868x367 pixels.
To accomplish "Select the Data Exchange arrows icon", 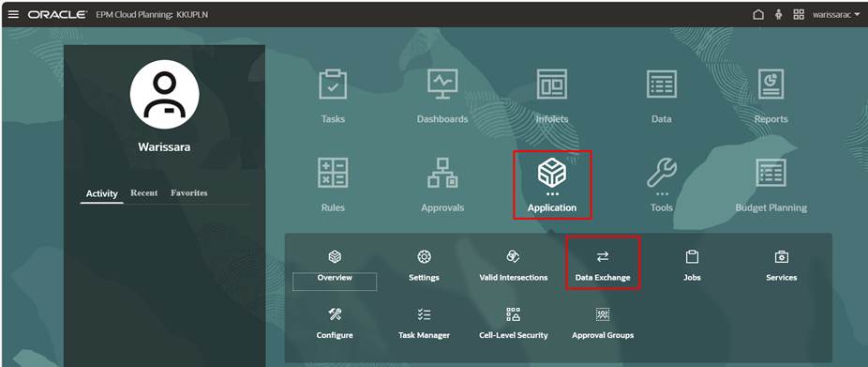I will (603, 256).
